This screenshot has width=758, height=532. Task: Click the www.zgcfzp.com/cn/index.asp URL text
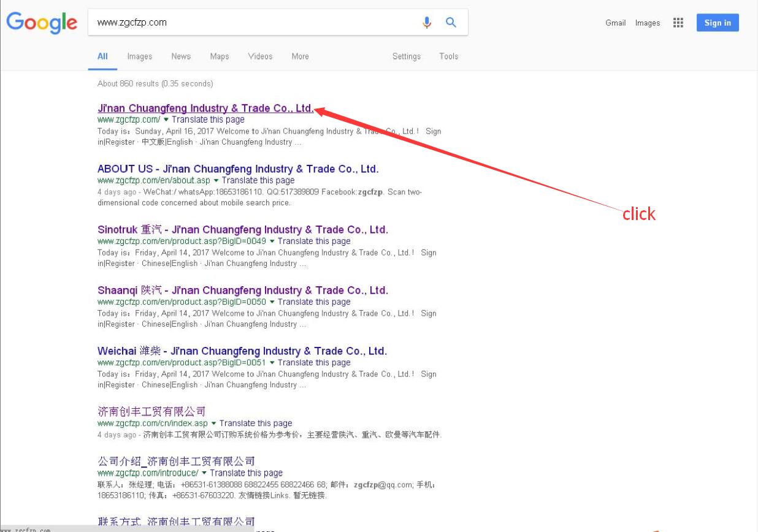click(153, 423)
